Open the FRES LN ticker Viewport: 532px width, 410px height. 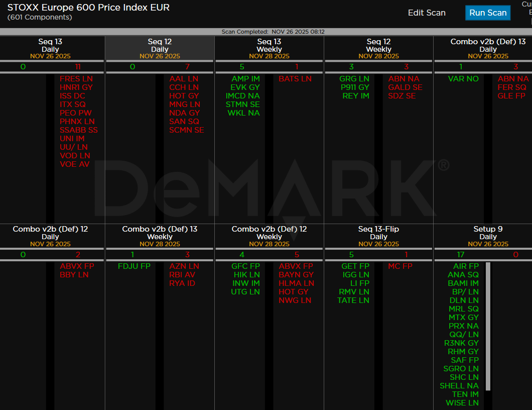tap(76, 79)
